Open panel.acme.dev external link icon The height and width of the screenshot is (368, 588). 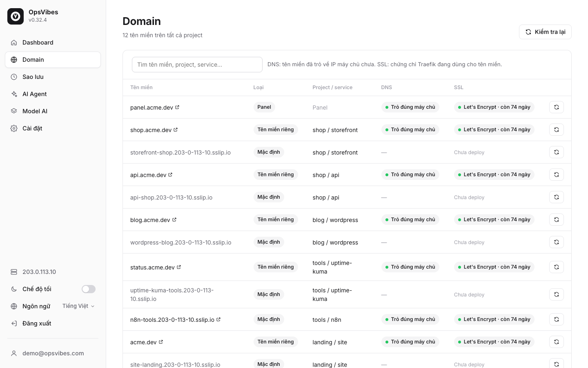(x=177, y=107)
